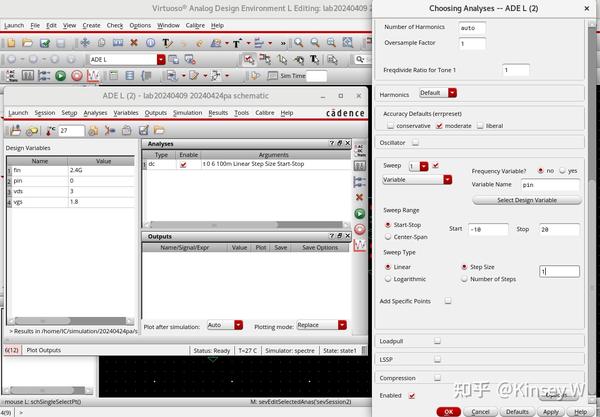
Task: Click the checkmark form icon in ADE L (2) toolbar
Action: [143, 131]
